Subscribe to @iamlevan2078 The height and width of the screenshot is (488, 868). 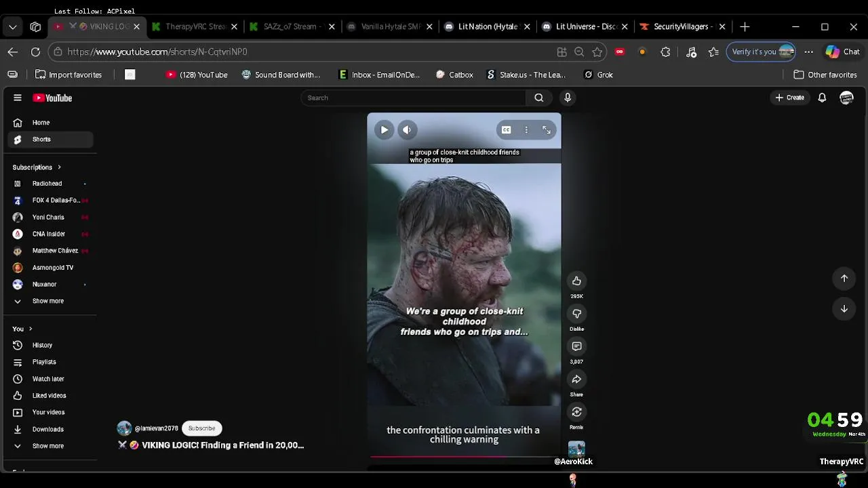[201, 428]
